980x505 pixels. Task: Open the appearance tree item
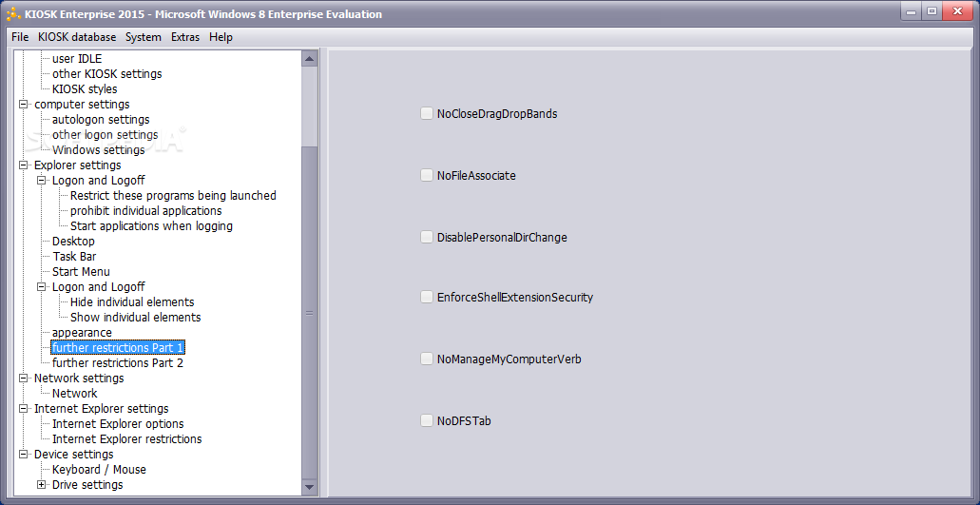pos(82,333)
